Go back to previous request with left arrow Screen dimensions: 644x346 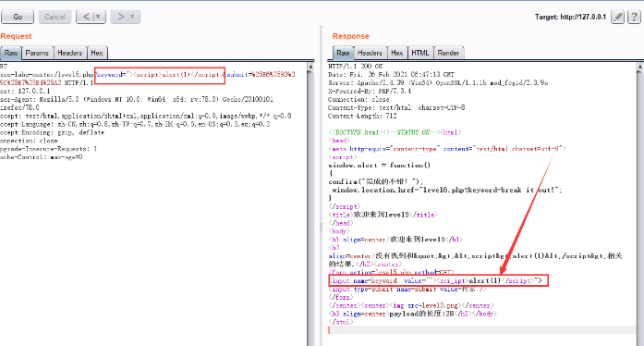[86, 17]
